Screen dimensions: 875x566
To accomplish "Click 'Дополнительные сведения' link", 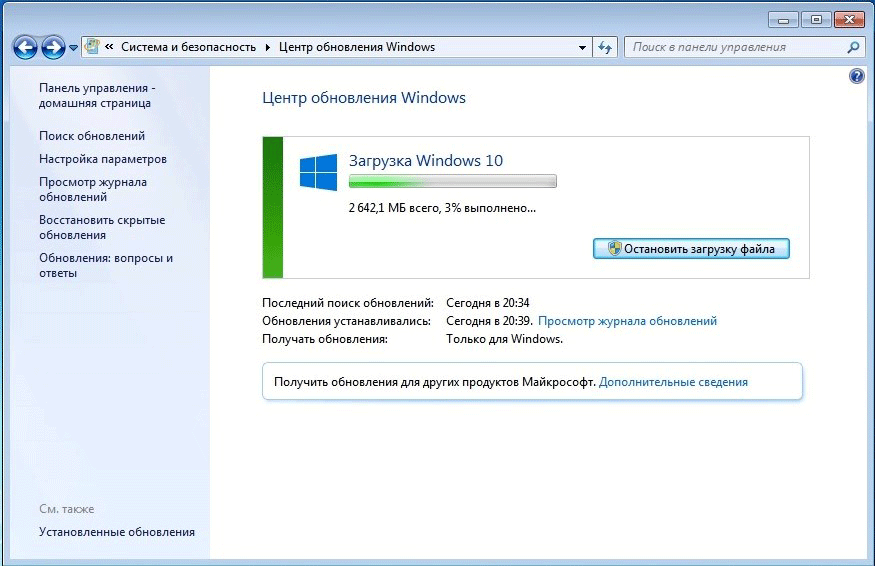I will coord(673,382).
